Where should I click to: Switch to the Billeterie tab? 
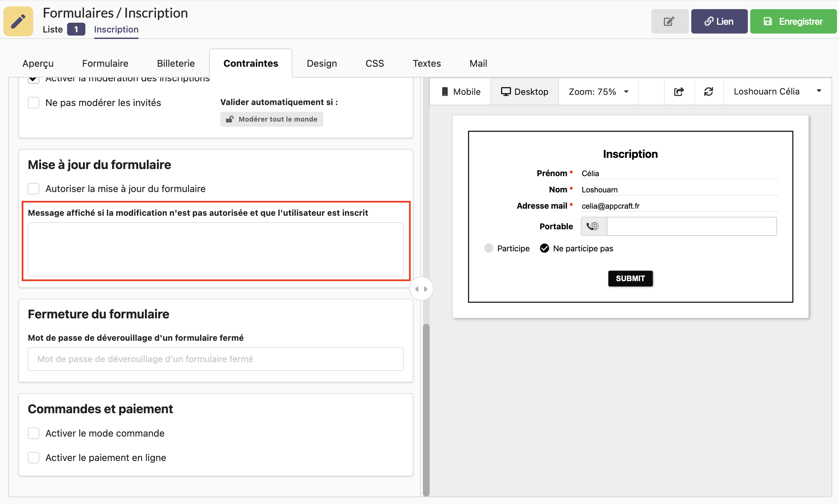point(176,64)
